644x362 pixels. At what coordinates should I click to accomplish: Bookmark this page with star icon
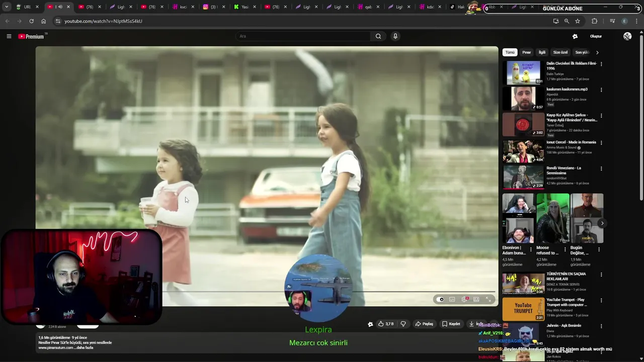coord(578,21)
